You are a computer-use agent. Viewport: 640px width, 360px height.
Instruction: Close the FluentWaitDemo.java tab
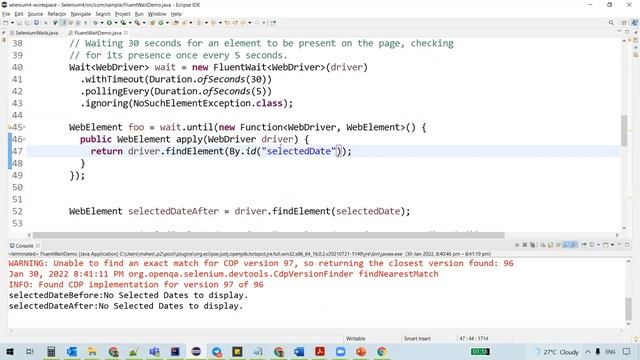pos(126,33)
